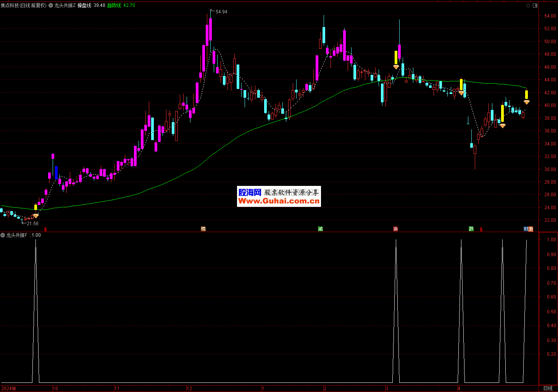Image resolution: width=558 pixels, height=392 pixels.
Task: Click the 榜 event marker icon
Action: [203, 229]
